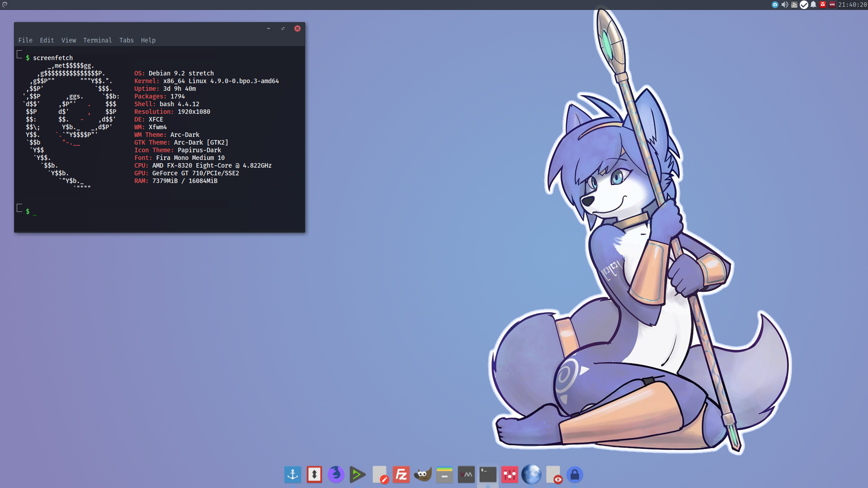Click the icon theme value 'Papirus-Dark'
The width and height of the screenshot is (868, 488).
(199, 150)
